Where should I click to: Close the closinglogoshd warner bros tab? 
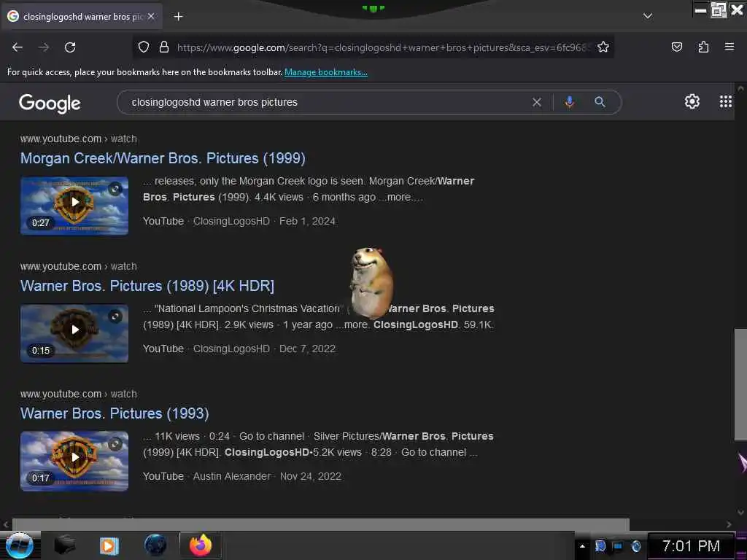tap(151, 16)
